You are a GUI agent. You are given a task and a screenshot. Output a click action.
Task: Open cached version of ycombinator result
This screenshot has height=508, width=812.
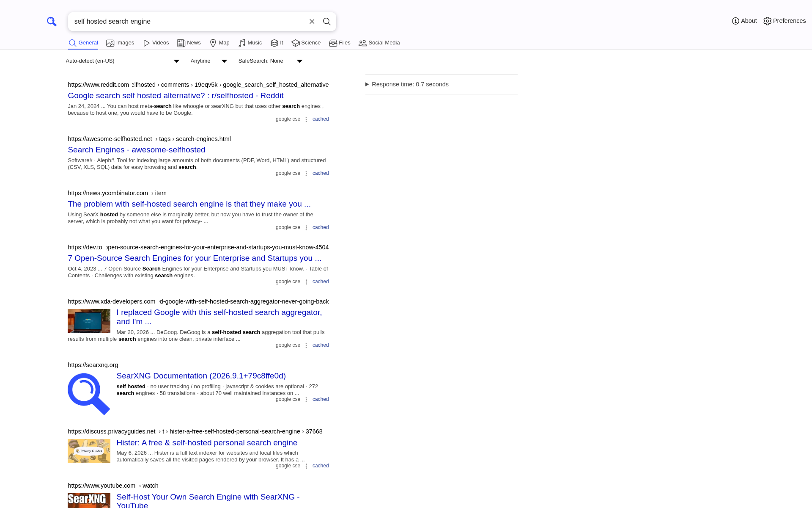[321, 227]
